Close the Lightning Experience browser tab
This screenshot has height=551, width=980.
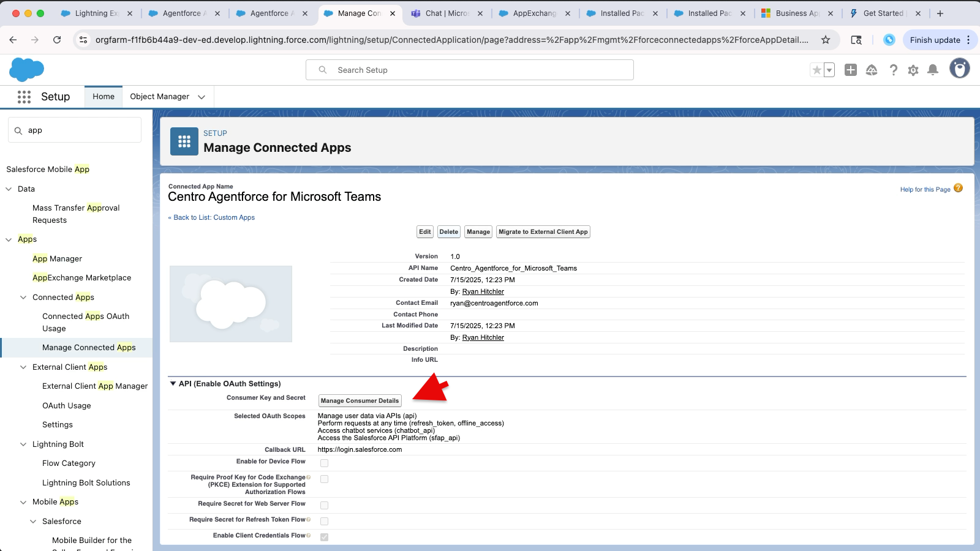pos(130,13)
